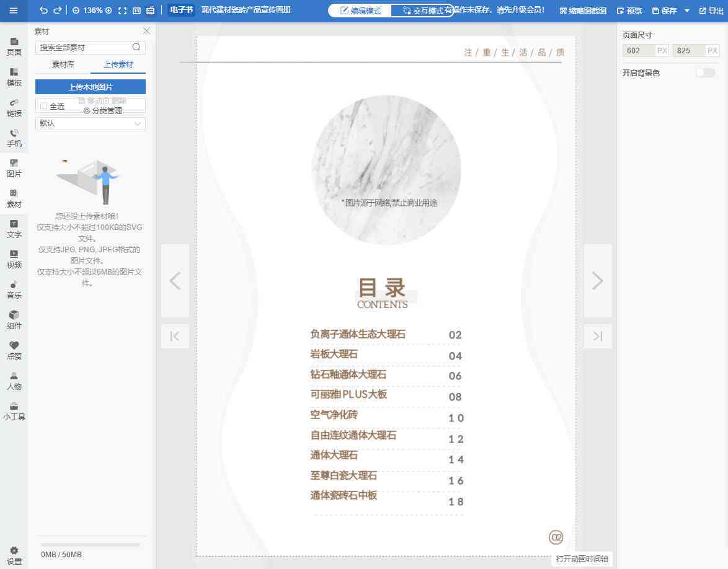Click the material search magnifier icon
Screen dimensions: 728x569
[136, 47]
